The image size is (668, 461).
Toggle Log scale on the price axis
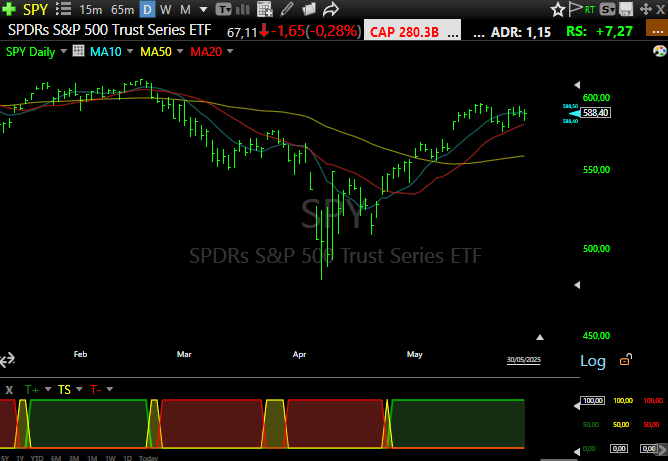pos(593,361)
